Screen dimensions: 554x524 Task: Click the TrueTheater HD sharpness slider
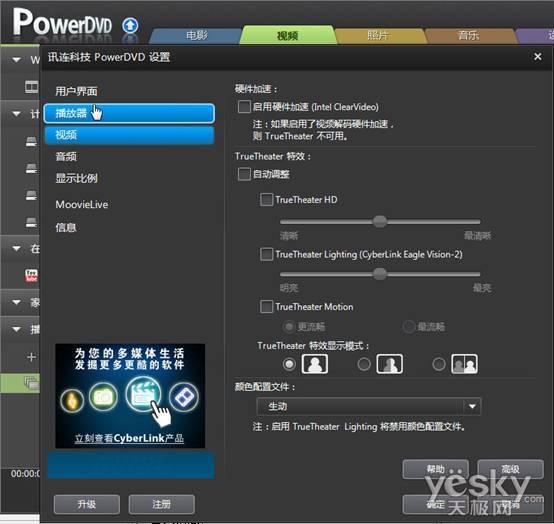click(380, 222)
